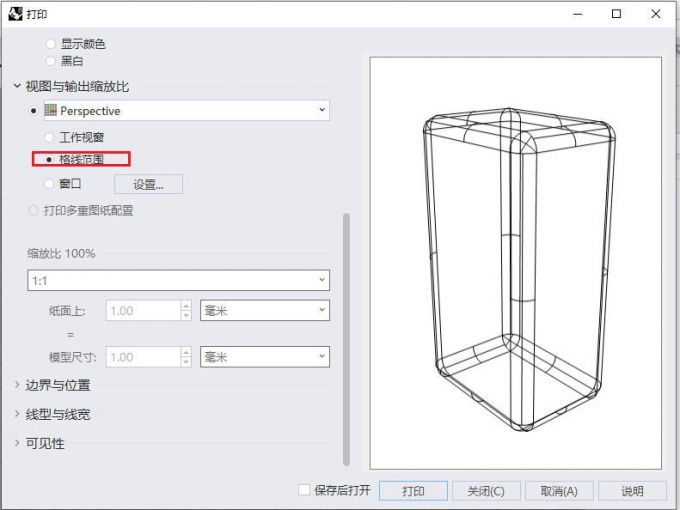Open help with the 说明 button

tap(632, 491)
